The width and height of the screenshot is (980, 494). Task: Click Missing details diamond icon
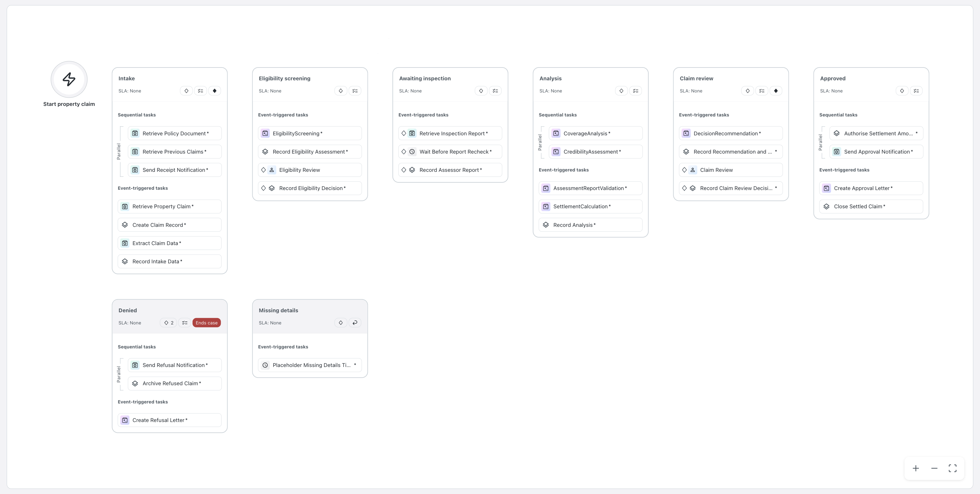341,323
